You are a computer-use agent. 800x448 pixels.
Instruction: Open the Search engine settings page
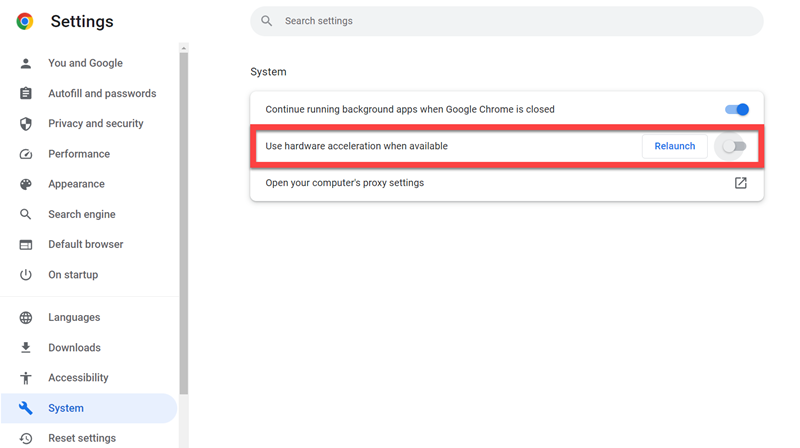click(81, 214)
